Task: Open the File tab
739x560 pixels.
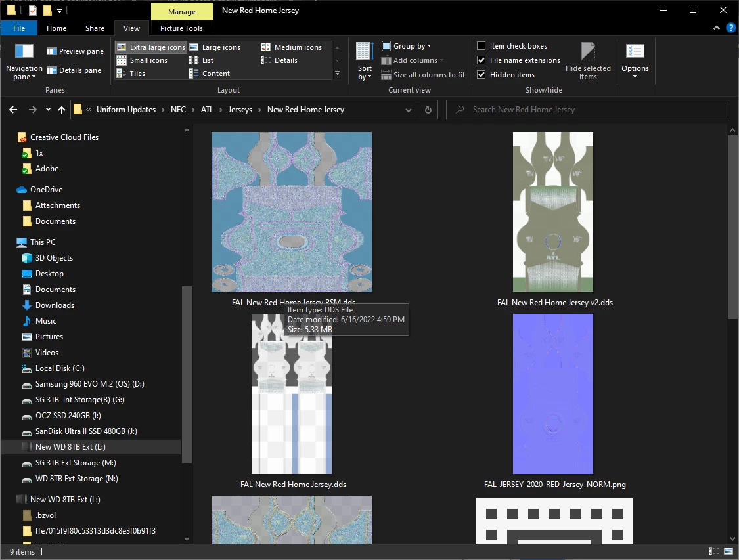Action: pos(19,28)
